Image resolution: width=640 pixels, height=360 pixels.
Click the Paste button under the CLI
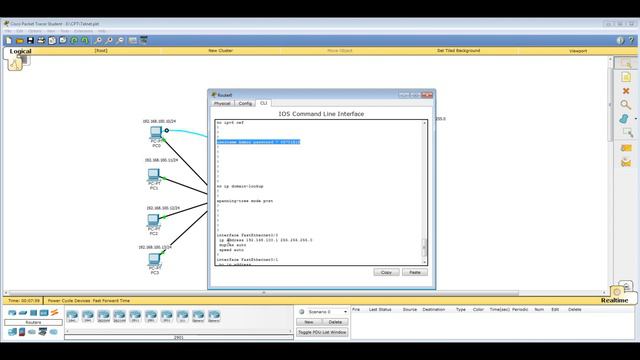(x=415, y=272)
